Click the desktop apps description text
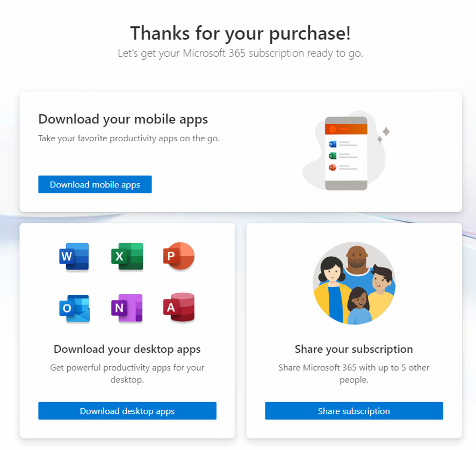Image resolution: width=476 pixels, height=450 pixels. pyautogui.click(x=127, y=373)
